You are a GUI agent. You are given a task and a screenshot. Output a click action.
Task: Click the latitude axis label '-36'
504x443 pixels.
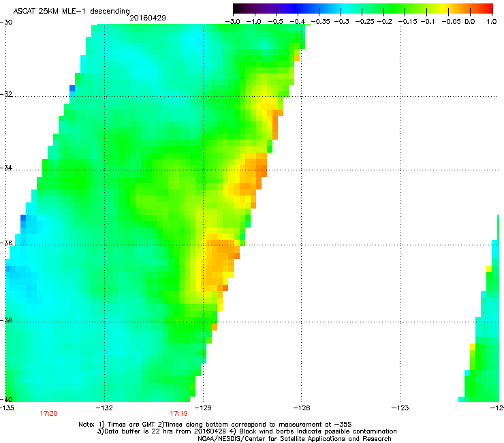point(6,243)
